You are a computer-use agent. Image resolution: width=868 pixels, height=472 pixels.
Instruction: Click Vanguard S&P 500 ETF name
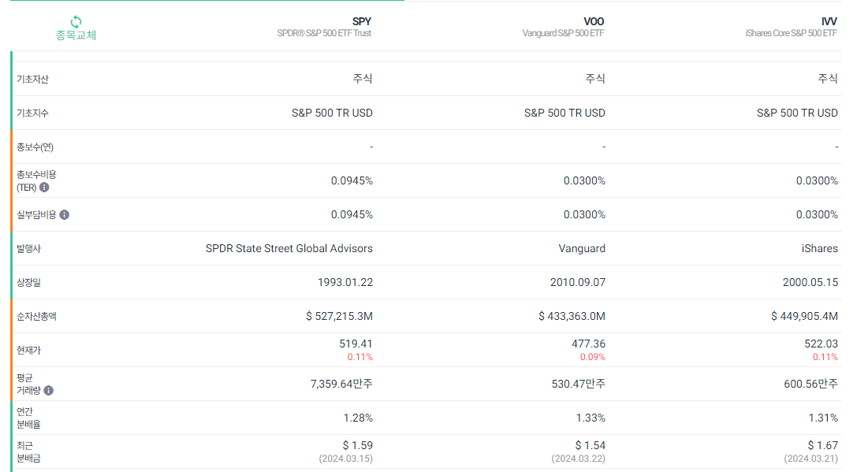coord(563,33)
